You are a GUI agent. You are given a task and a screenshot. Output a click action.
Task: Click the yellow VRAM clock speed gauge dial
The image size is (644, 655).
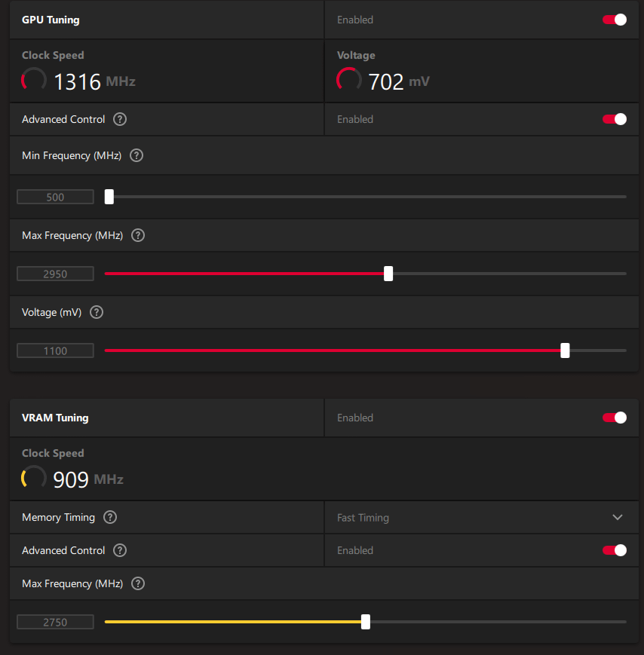[34, 477]
